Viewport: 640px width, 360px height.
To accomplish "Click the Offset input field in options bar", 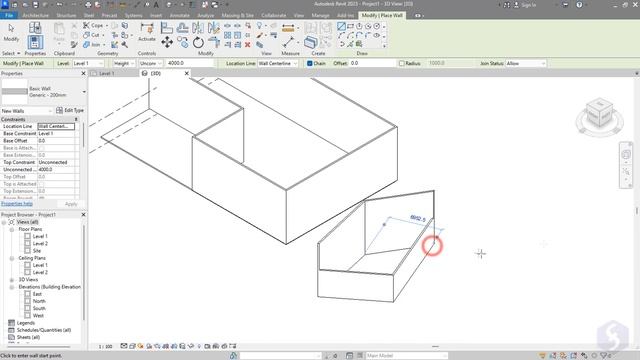I will click(372, 63).
